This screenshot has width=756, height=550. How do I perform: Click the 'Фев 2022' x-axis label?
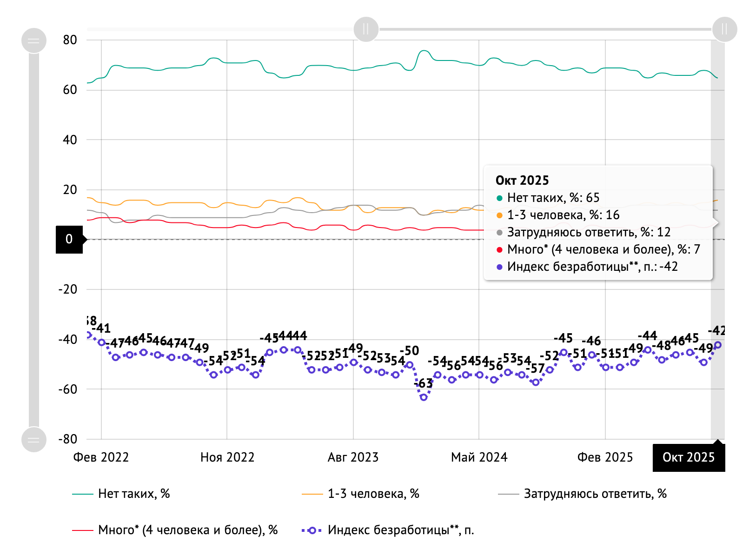point(101,457)
